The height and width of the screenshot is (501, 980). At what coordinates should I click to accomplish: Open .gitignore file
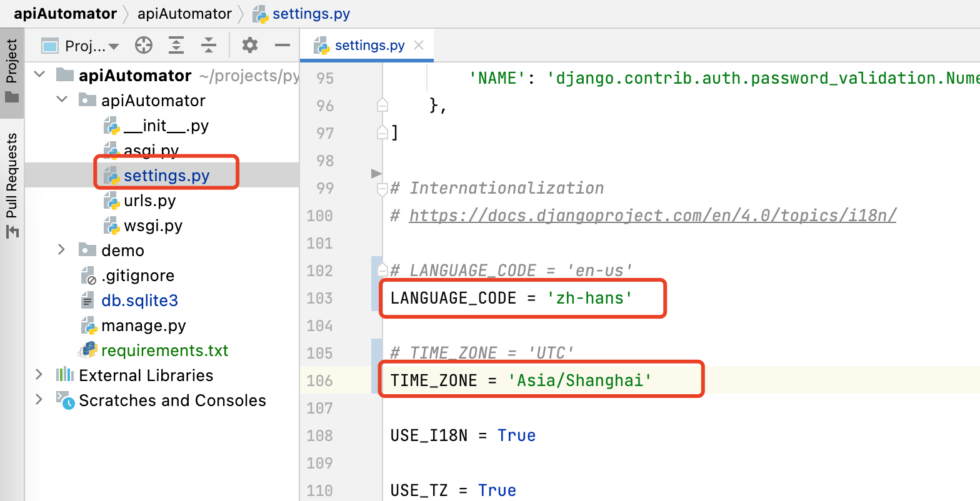(x=128, y=275)
